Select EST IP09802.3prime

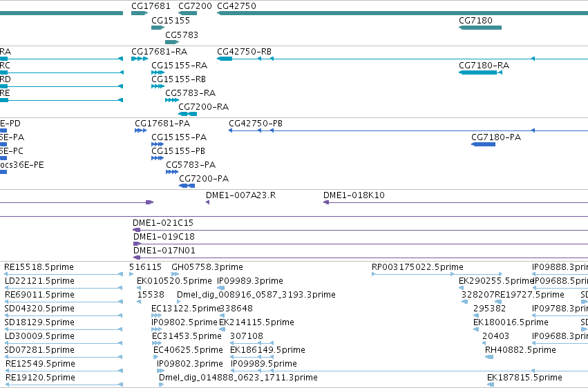pos(190,364)
